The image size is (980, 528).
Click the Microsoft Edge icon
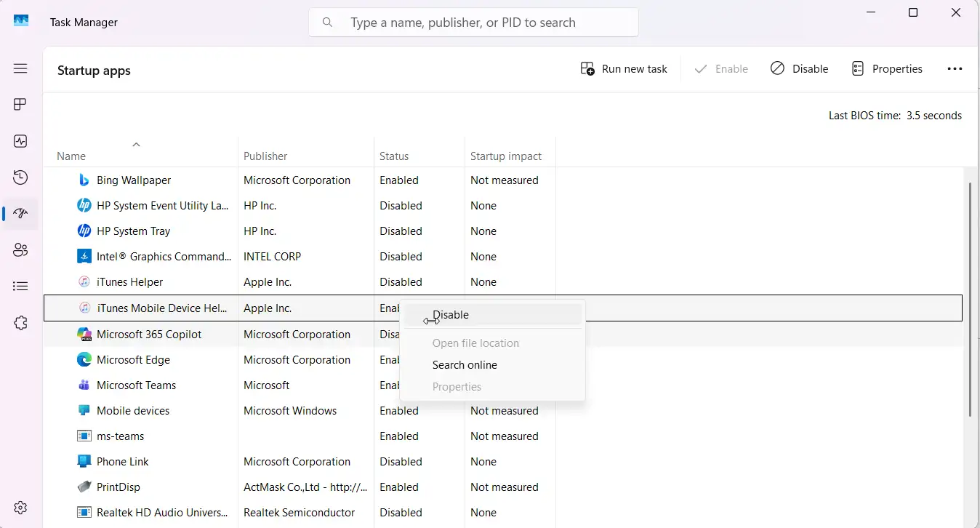click(84, 359)
